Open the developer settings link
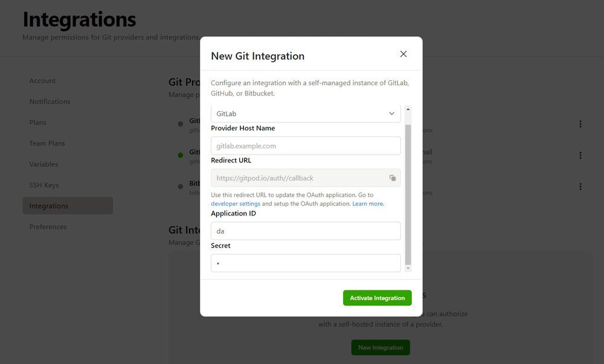The height and width of the screenshot is (364, 604). 236,204
